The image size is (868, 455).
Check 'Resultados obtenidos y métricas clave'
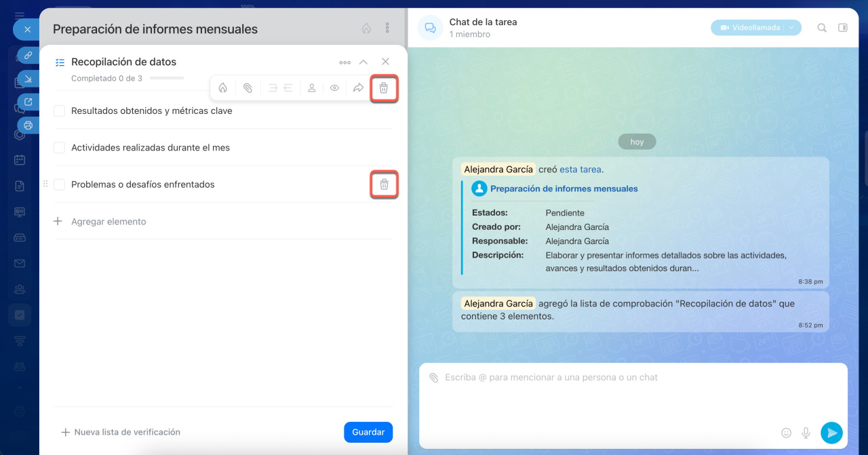(x=59, y=111)
